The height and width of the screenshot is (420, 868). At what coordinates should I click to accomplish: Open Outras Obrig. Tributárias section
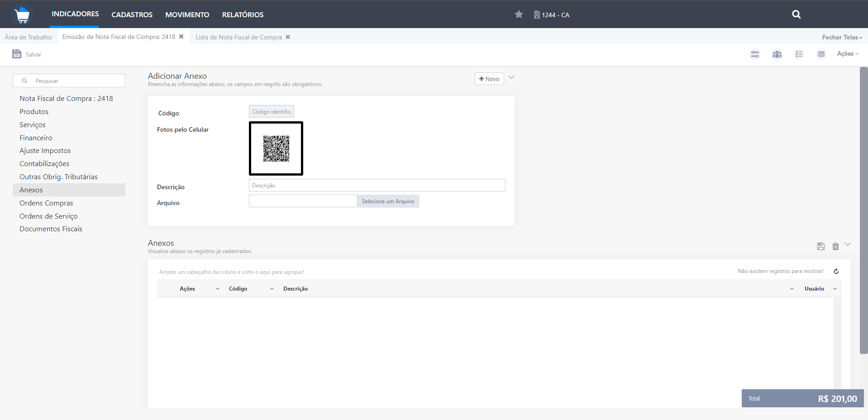coord(58,177)
